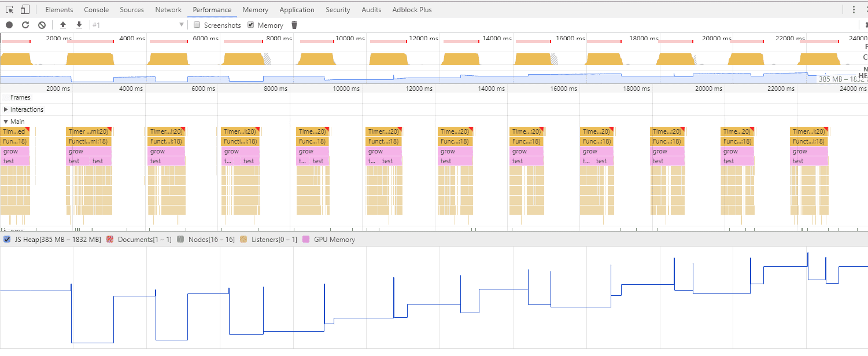Click the reload and profile icon

[x=25, y=25]
